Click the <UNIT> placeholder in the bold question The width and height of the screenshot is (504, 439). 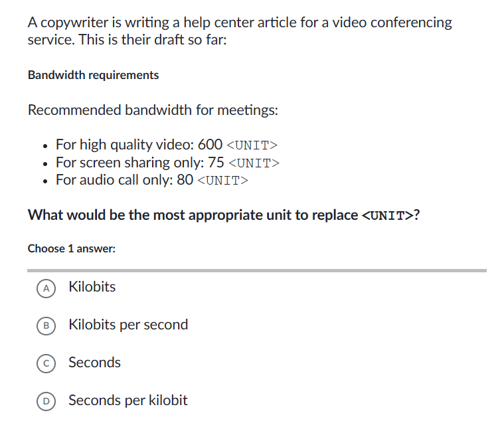pyautogui.click(x=387, y=216)
